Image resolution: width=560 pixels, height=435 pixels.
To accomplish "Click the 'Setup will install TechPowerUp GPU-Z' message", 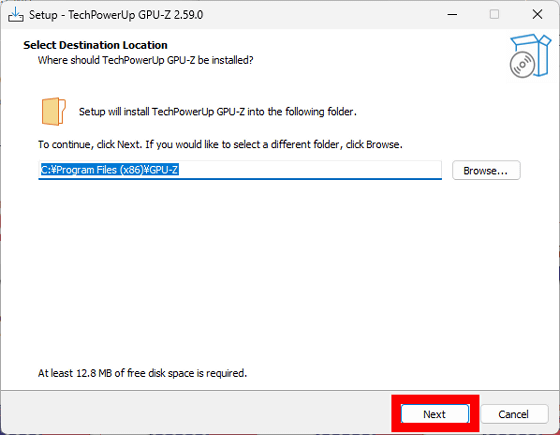I will (x=218, y=111).
